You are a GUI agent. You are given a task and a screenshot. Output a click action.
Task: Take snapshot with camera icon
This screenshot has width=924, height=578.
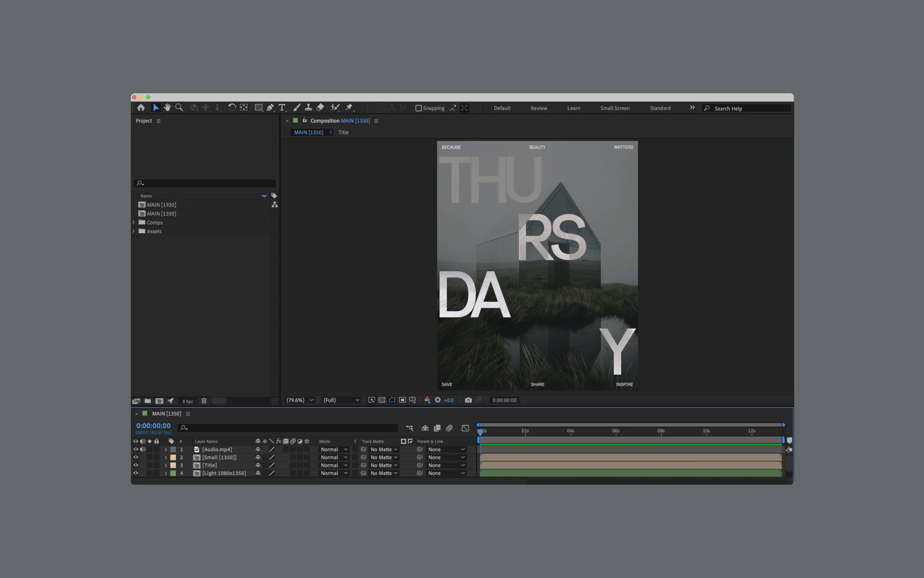click(x=468, y=400)
